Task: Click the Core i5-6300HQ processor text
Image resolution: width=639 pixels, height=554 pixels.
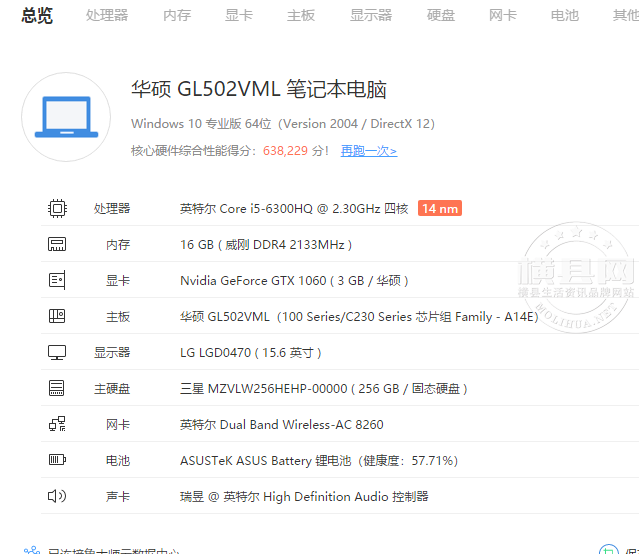Action: (294, 209)
